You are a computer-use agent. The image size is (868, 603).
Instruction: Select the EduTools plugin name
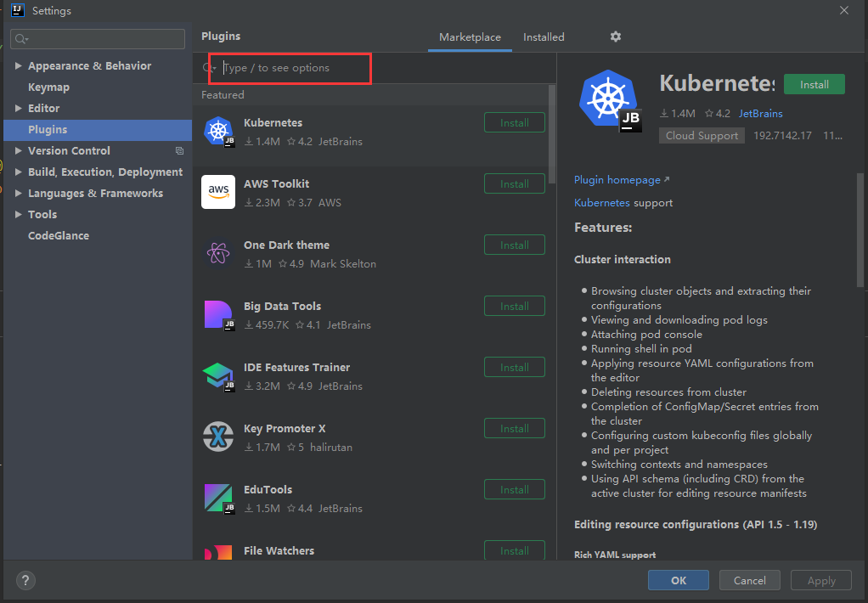tap(268, 489)
